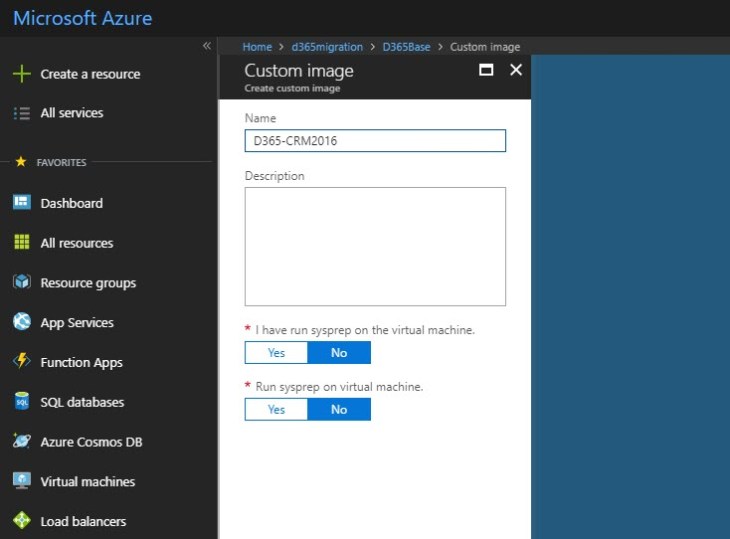730x539 pixels.
Task: Select No for 'I have run sysprep'
Action: 339,353
